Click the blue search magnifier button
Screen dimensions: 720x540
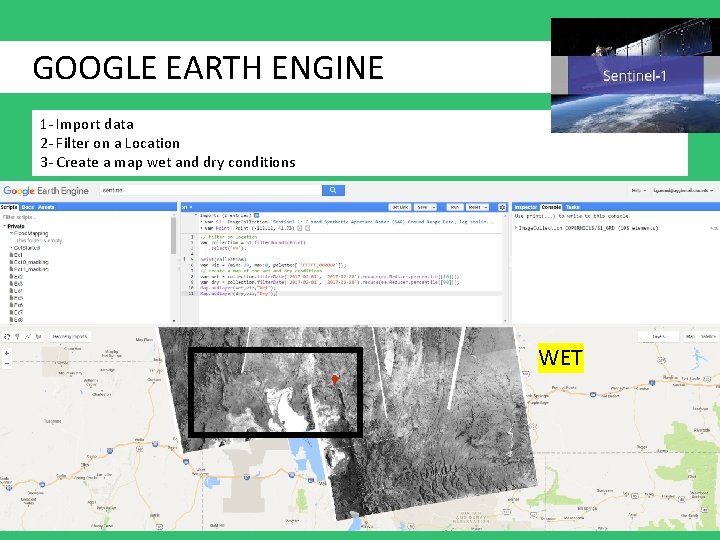(333, 190)
